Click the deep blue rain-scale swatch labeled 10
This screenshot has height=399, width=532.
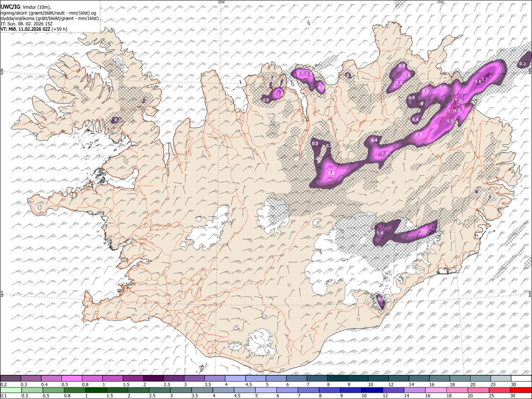click(372, 390)
